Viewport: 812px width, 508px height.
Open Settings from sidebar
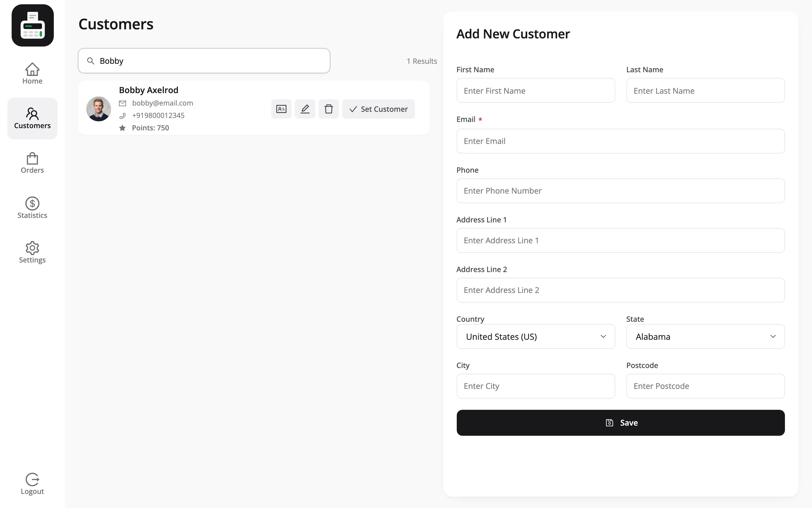pyautogui.click(x=32, y=252)
